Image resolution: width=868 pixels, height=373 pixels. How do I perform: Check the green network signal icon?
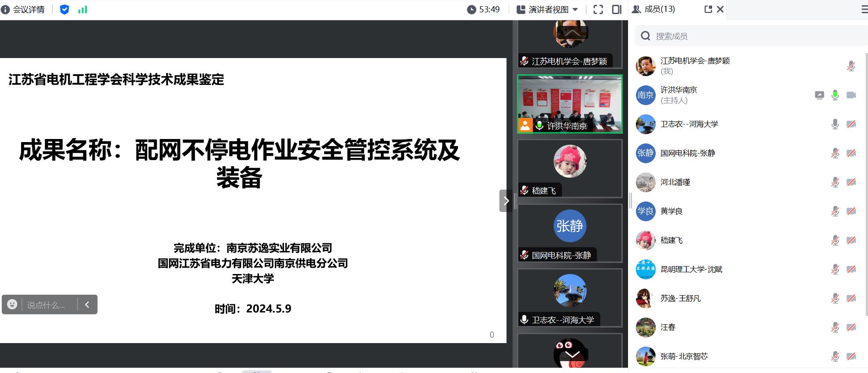83,9
